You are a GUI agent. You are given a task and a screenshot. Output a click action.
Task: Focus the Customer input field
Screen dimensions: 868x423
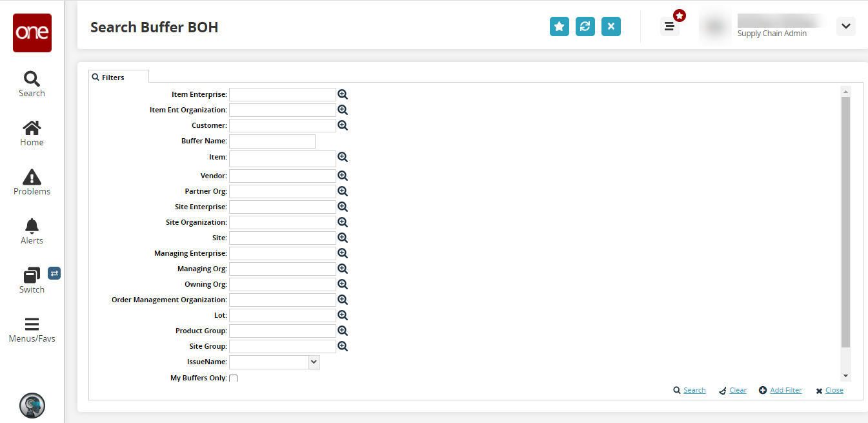(283, 125)
